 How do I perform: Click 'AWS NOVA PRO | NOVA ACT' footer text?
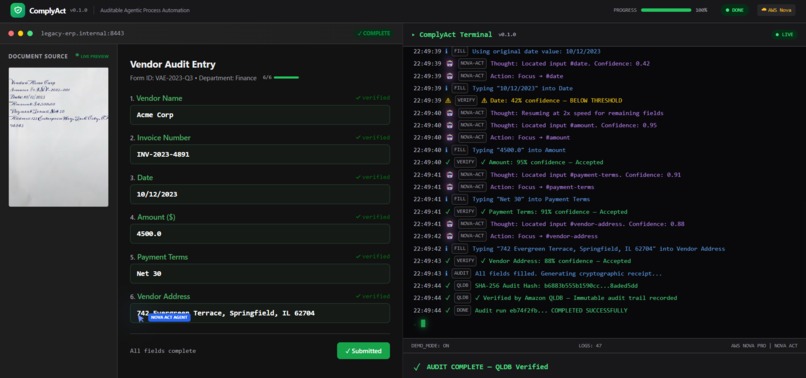[763, 346]
